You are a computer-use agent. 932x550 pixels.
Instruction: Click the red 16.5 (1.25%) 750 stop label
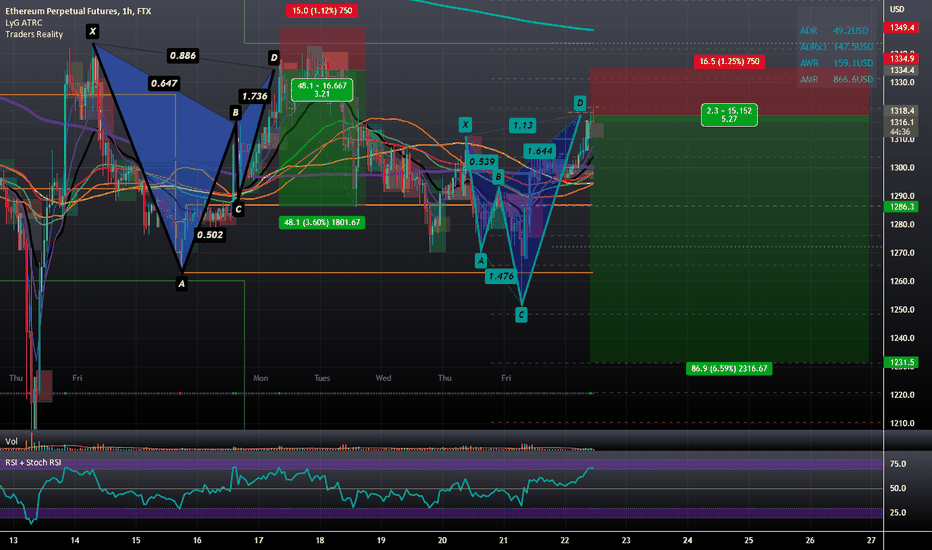tap(729, 61)
